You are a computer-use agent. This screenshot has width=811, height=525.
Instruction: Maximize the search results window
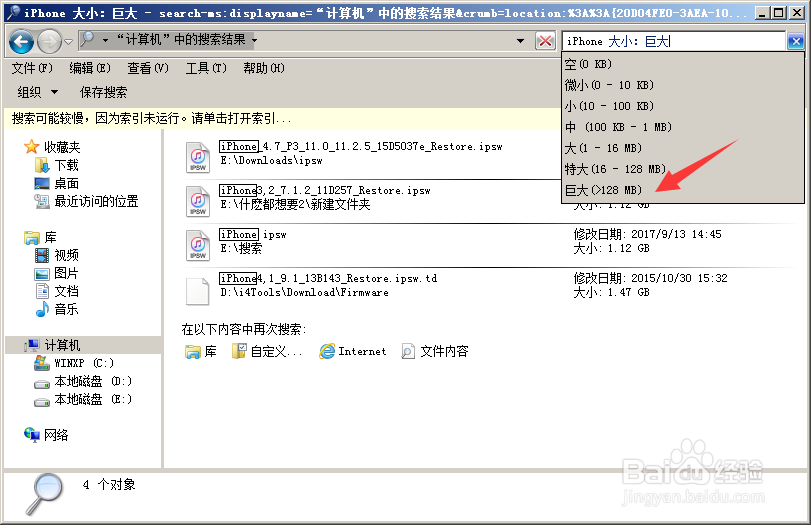pos(778,12)
